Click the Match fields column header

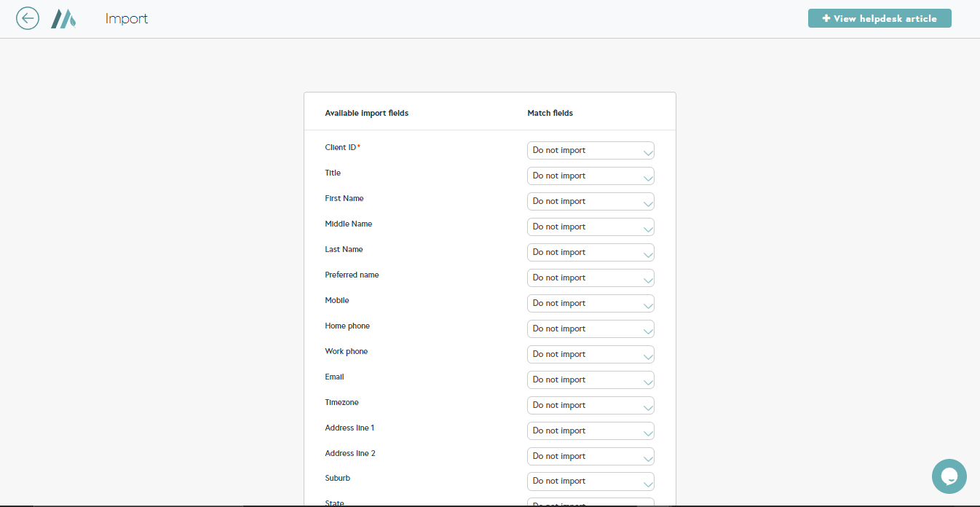(550, 114)
